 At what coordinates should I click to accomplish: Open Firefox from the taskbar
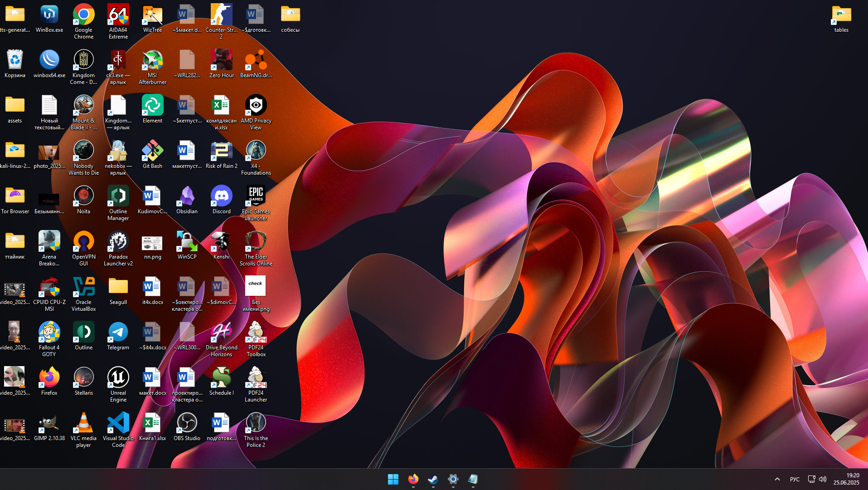(413, 479)
